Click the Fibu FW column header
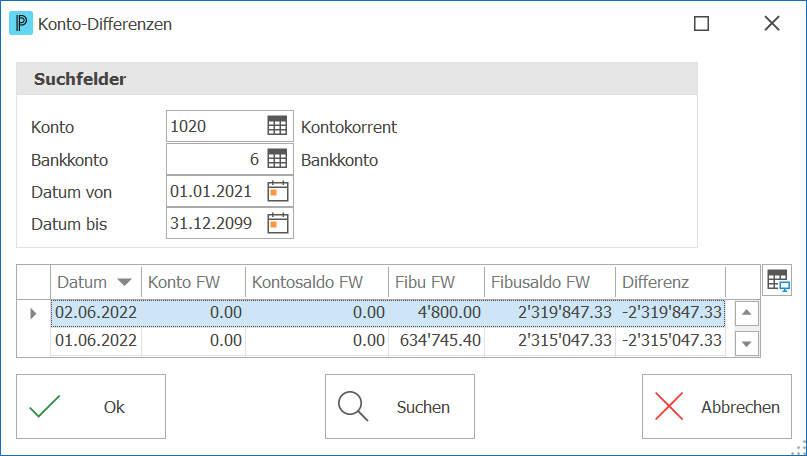 436,282
